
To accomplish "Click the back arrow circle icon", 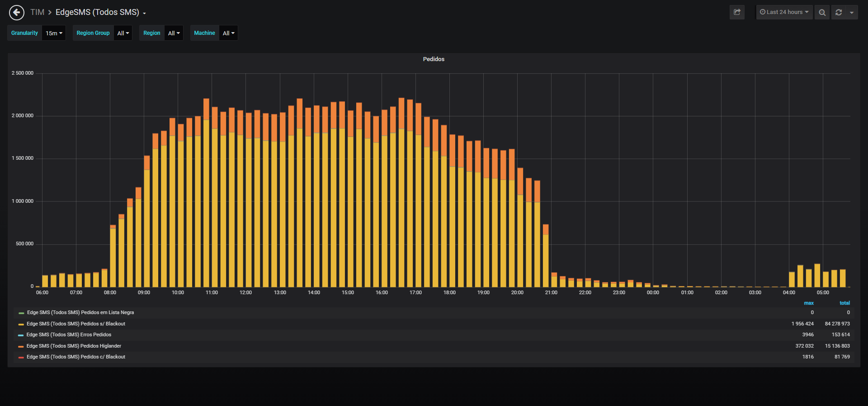I will click(17, 12).
